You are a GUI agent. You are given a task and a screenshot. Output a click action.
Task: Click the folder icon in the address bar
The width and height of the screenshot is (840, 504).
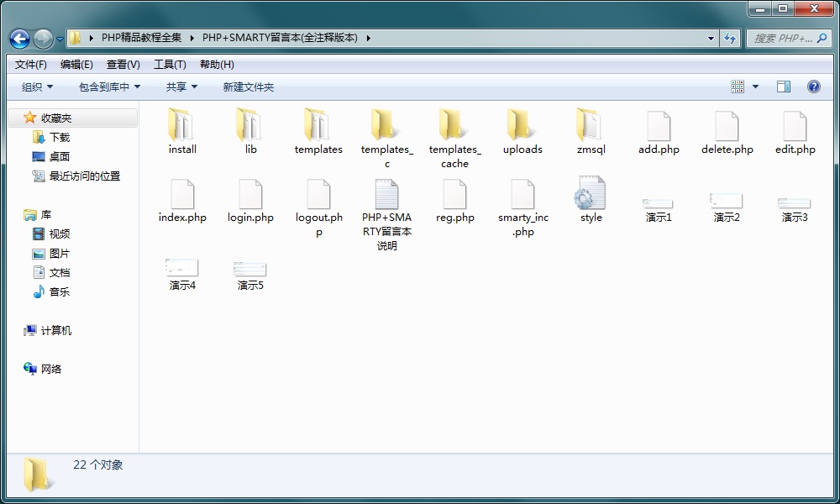(x=75, y=38)
